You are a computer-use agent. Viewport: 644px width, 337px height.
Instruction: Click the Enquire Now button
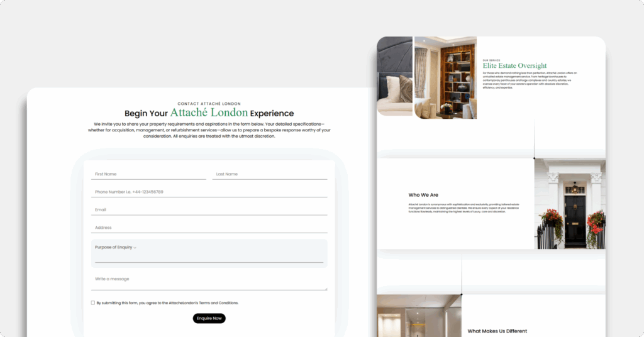209,318
